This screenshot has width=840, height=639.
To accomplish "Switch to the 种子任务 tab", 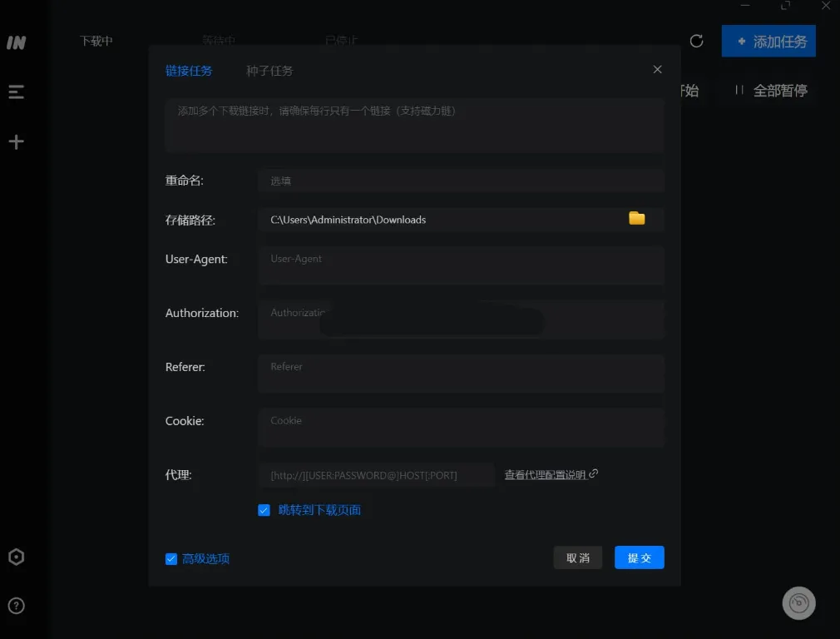I will pos(269,71).
